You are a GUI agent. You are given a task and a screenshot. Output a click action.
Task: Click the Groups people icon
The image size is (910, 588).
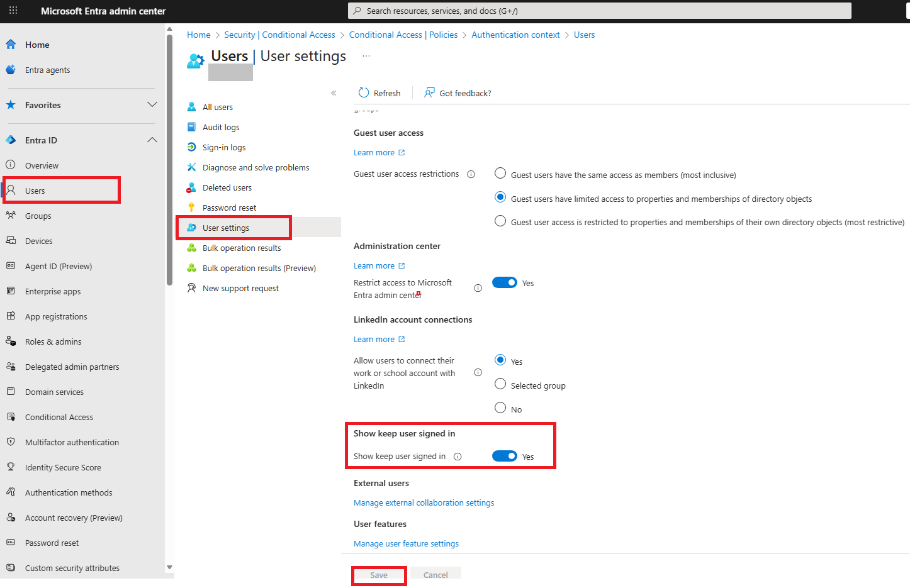click(x=11, y=215)
